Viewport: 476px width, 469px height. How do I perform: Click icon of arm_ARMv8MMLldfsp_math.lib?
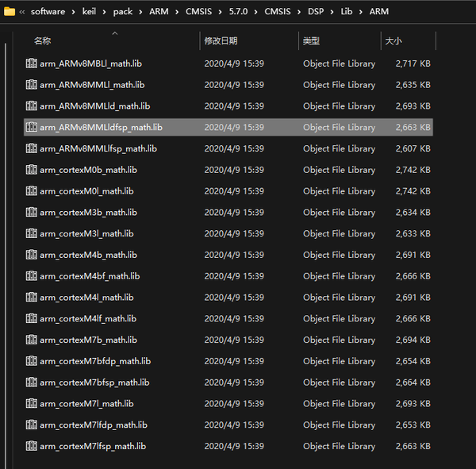[31, 127]
